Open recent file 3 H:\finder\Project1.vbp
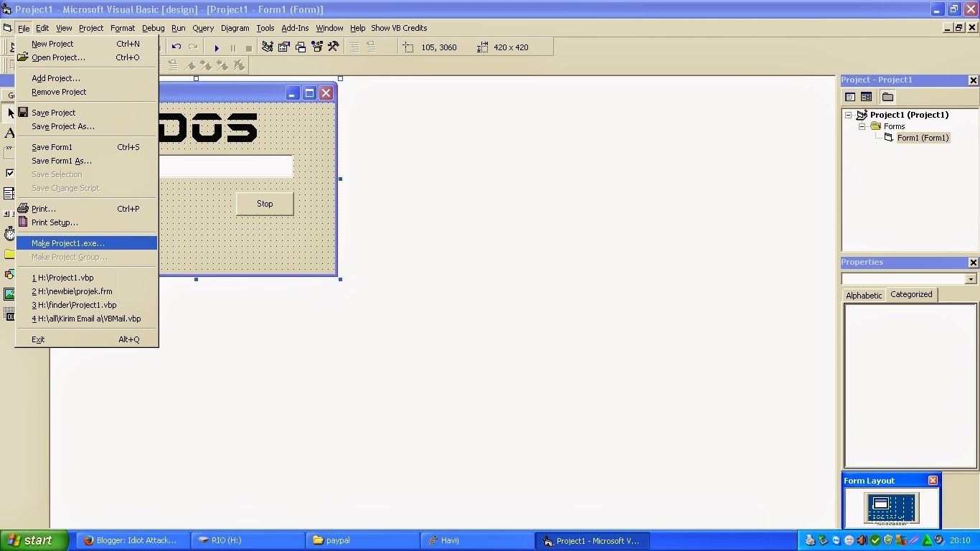 tap(86, 305)
